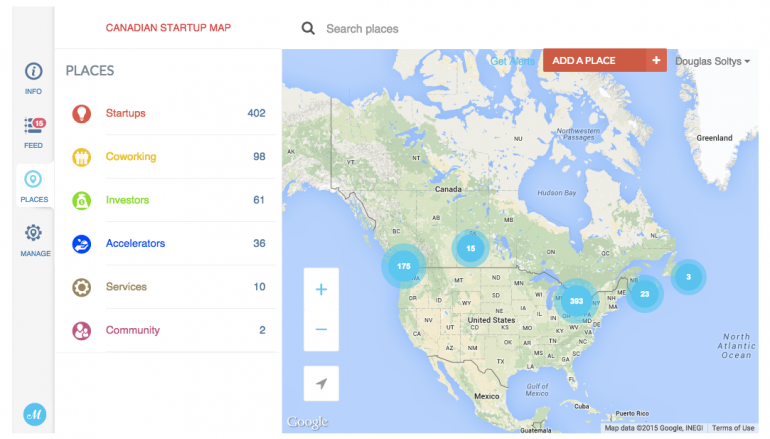
Task: Select the Accelerators category label
Action: [x=136, y=243]
